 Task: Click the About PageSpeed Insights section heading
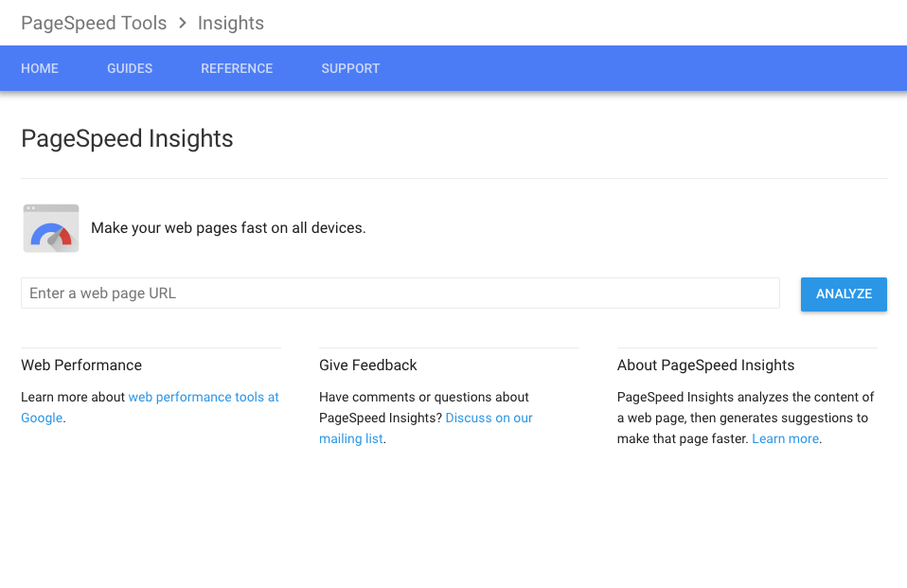pos(705,365)
